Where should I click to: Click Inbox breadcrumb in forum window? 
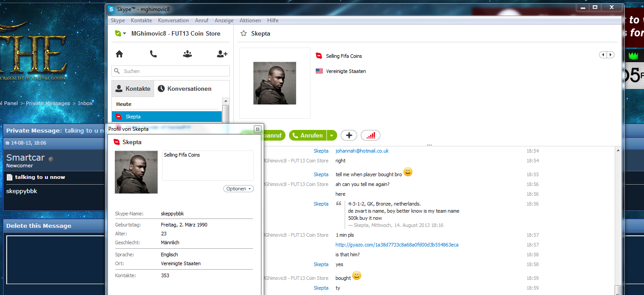click(x=86, y=103)
